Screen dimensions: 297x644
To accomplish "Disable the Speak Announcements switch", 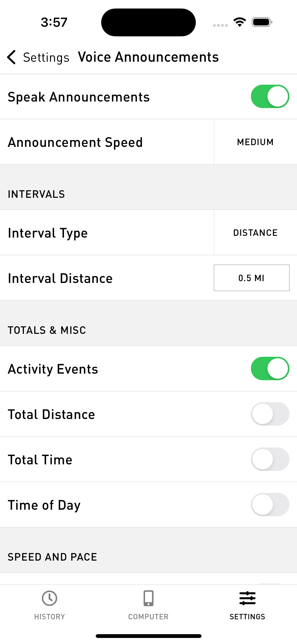I will [270, 96].
